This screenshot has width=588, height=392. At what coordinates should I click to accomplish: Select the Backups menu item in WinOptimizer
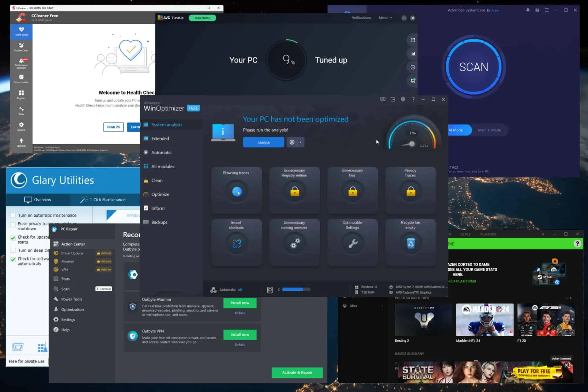pyautogui.click(x=159, y=222)
